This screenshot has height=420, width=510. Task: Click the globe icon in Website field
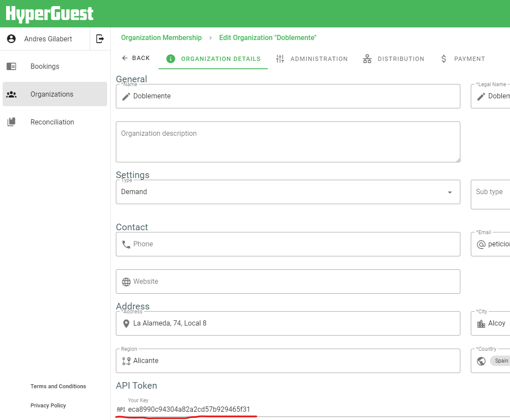tap(126, 282)
